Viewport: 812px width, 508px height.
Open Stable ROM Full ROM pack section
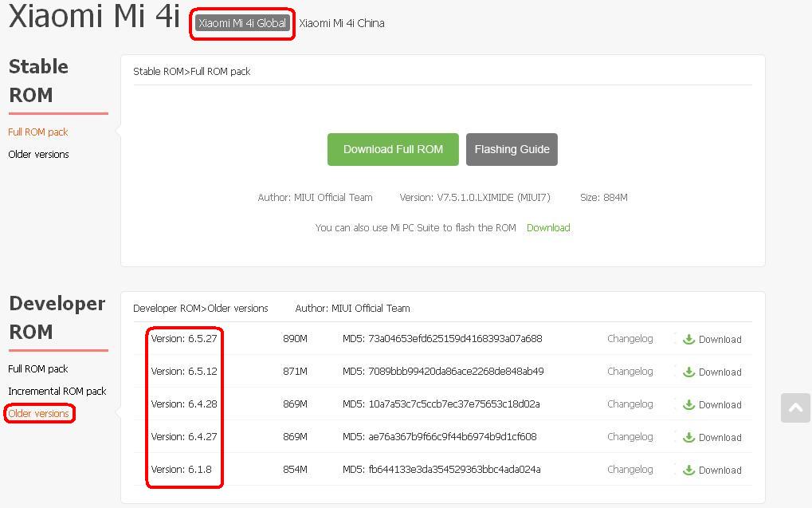point(37,132)
